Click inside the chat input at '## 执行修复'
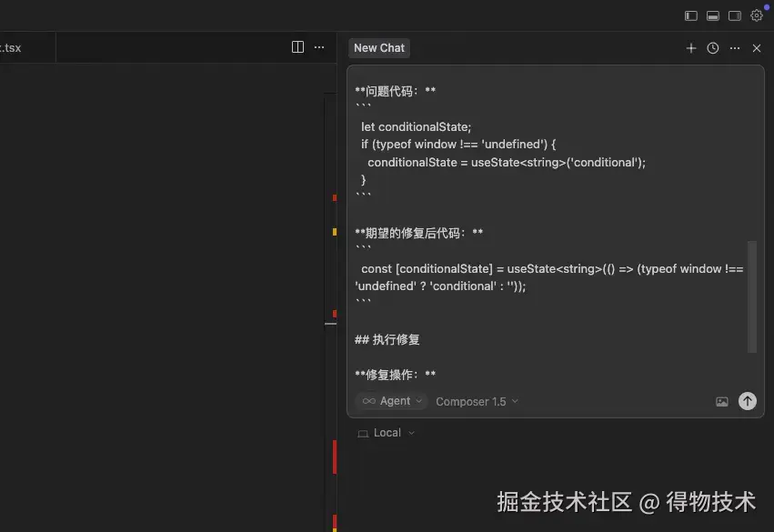774x532 pixels. [x=387, y=339]
